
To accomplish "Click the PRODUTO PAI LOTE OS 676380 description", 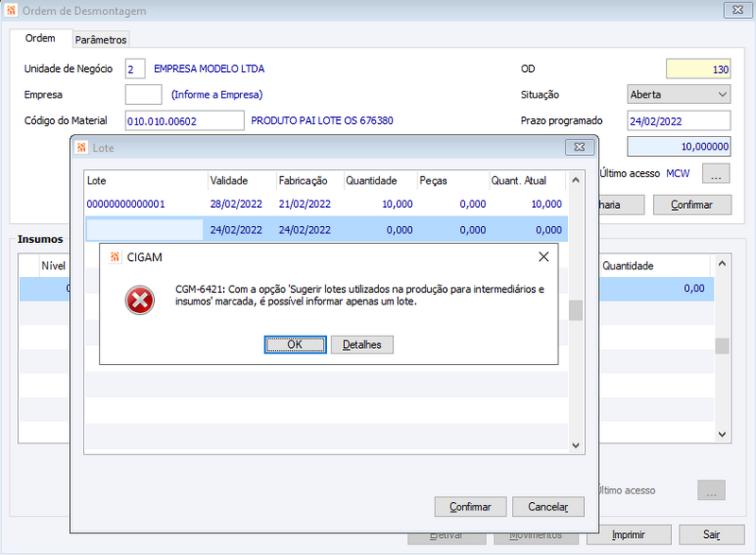I will pos(322,120).
